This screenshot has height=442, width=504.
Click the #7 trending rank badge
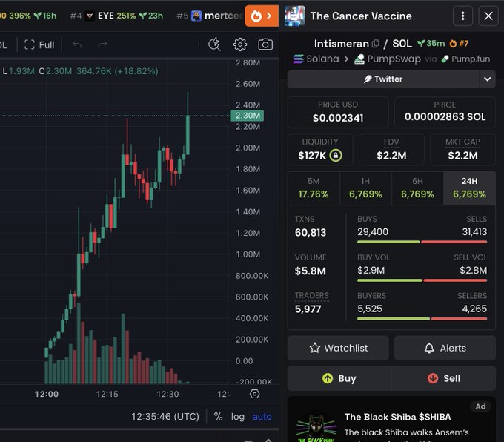coord(459,44)
